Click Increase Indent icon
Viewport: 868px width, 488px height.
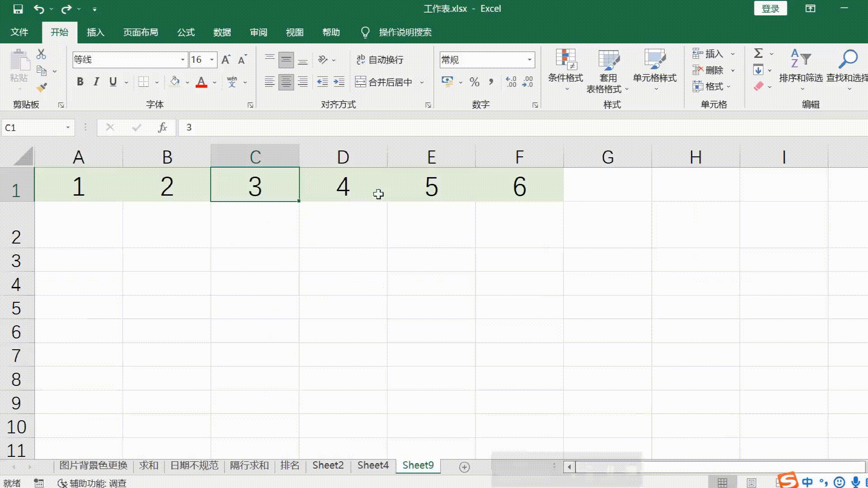pos(339,82)
